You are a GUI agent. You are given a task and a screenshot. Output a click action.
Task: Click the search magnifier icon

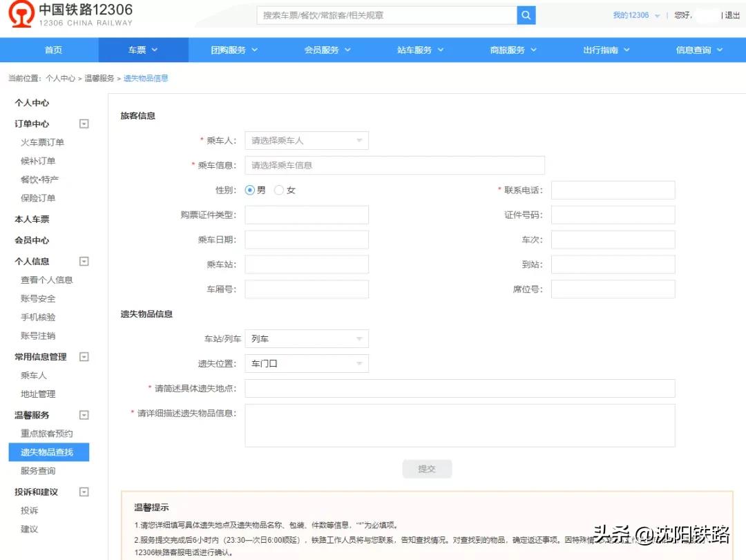point(526,15)
